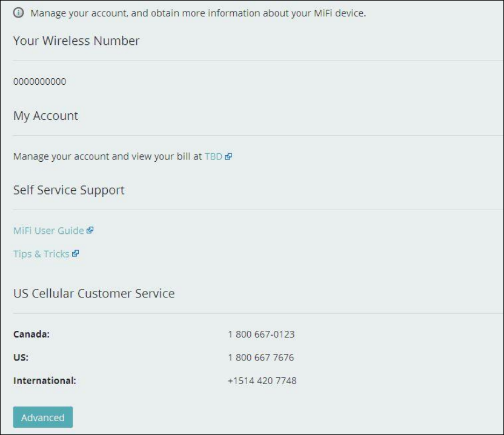Click the Canada: label
The width and height of the screenshot is (504, 435).
[31, 334]
